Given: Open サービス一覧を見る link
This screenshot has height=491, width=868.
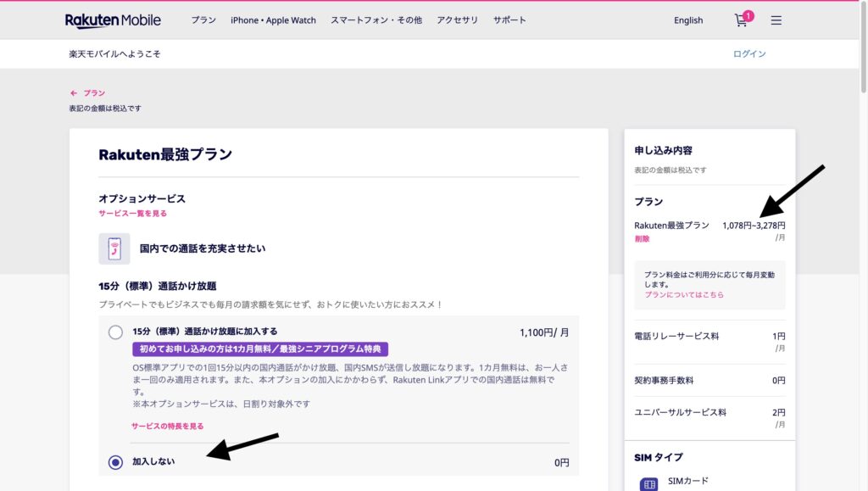Looking at the screenshot, I should (133, 213).
